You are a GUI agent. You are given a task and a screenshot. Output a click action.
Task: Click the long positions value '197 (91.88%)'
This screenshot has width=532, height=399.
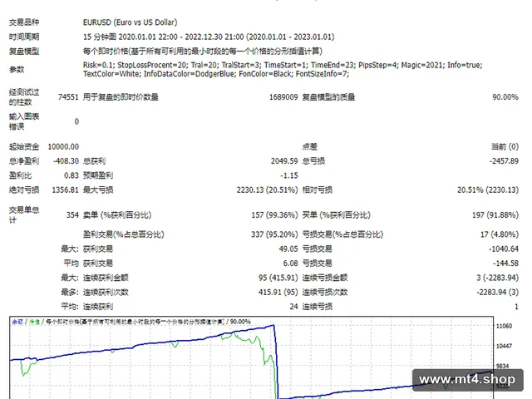click(495, 215)
